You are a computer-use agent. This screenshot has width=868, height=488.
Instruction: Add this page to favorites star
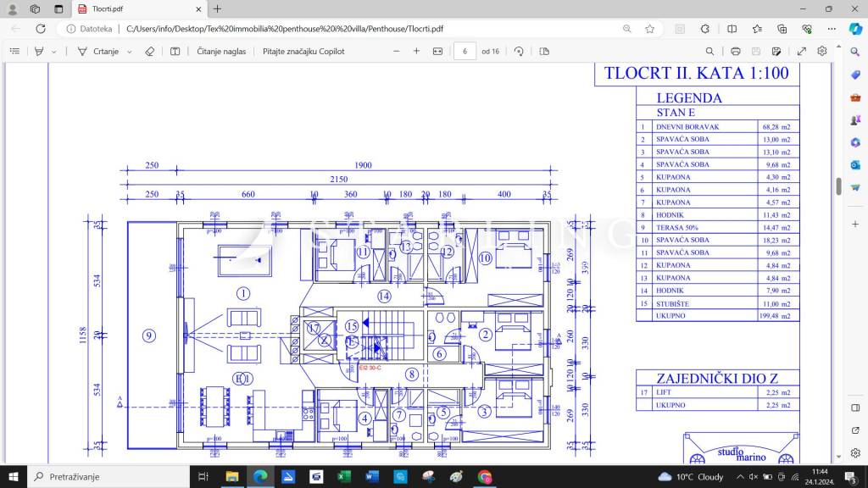click(649, 28)
